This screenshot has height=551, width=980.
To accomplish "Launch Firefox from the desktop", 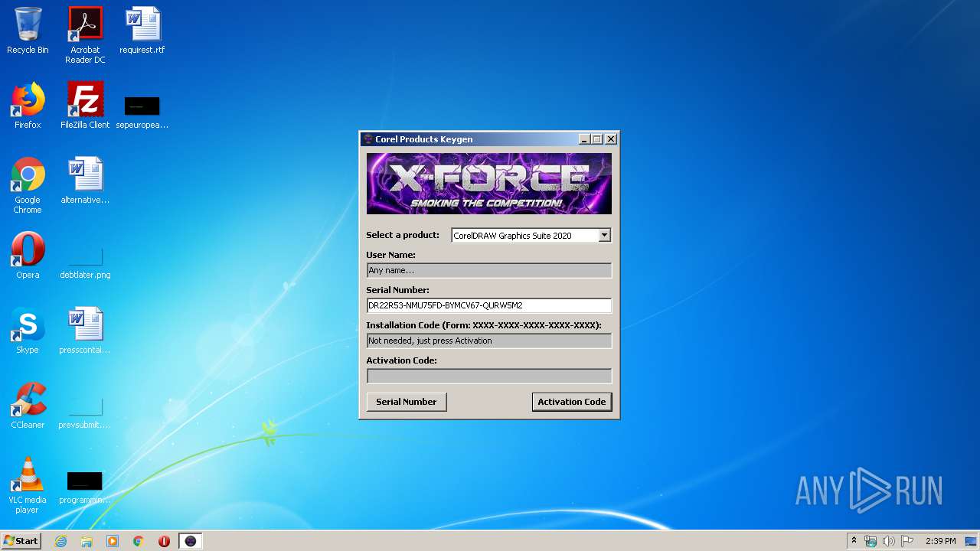I will [x=28, y=106].
